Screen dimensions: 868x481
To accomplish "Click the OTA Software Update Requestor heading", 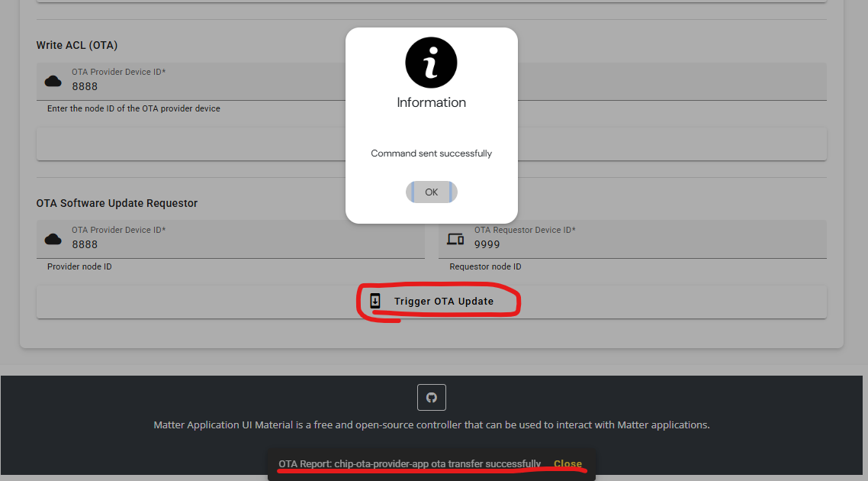I will (x=117, y=203).
